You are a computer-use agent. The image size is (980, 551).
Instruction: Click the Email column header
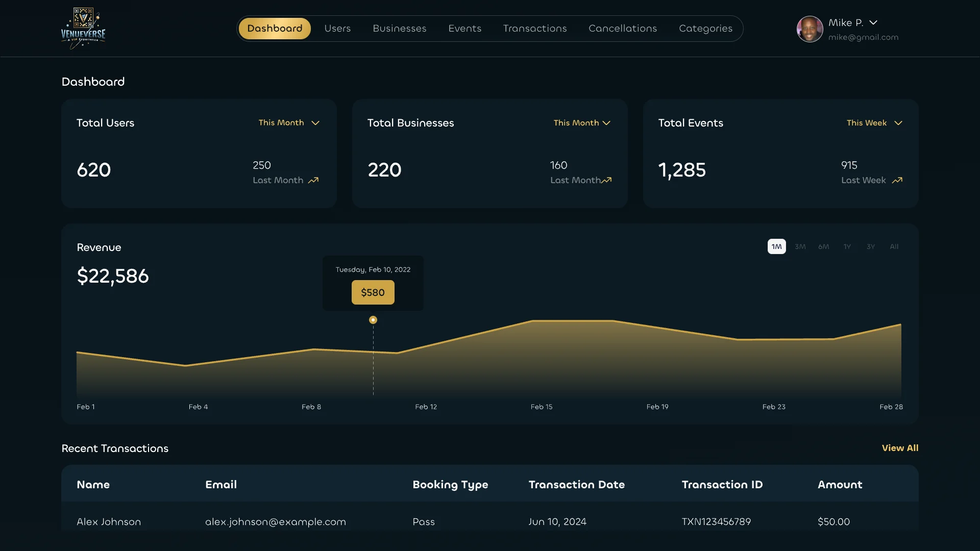pos(221,485)
